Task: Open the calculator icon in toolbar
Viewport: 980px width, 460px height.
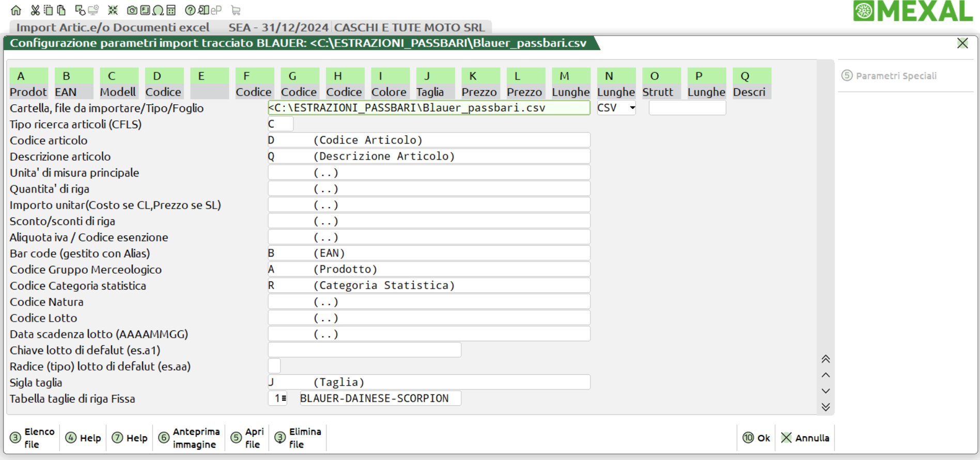Action: click(171, 10)
